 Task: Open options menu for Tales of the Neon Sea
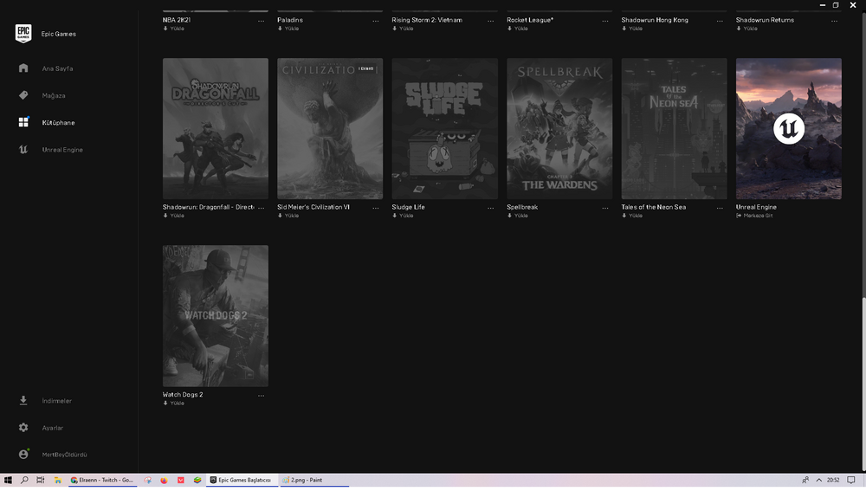(720, 208)
